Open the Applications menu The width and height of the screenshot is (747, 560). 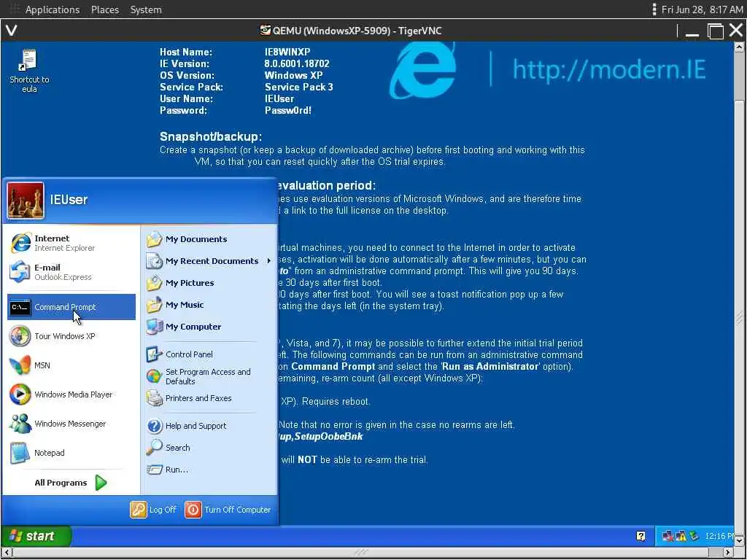point(52,9)
